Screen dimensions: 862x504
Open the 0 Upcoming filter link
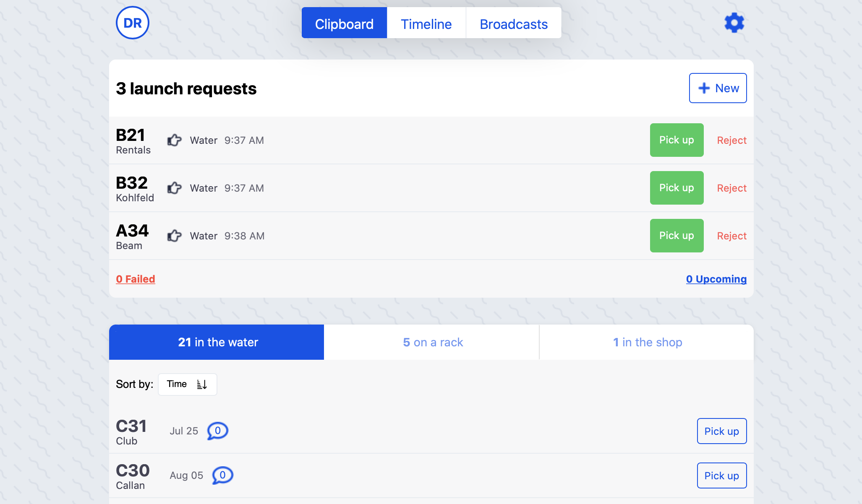[716, 278]
